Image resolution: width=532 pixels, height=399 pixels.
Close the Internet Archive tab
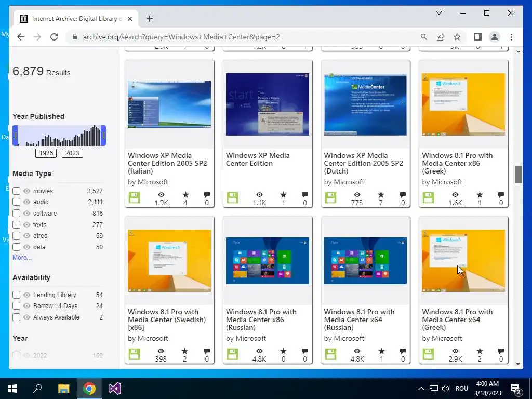point(129,19)
